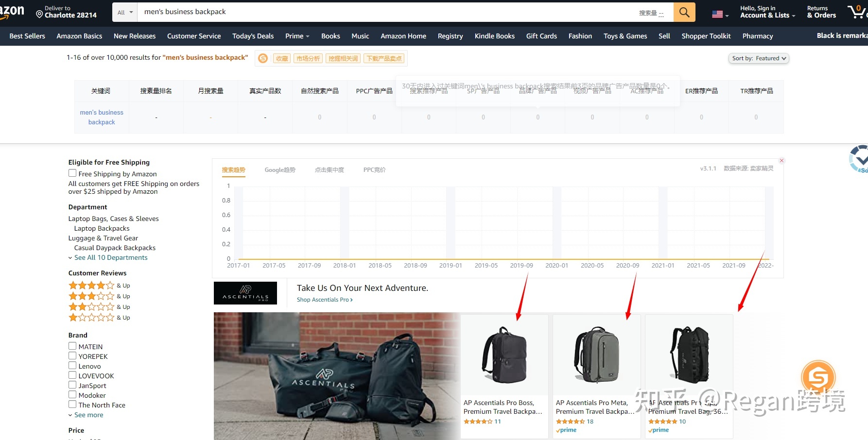The width and height of the screenshot is (868, 440).
Task: Click Shop Ascentials Pro link
Action: (325, 300)
